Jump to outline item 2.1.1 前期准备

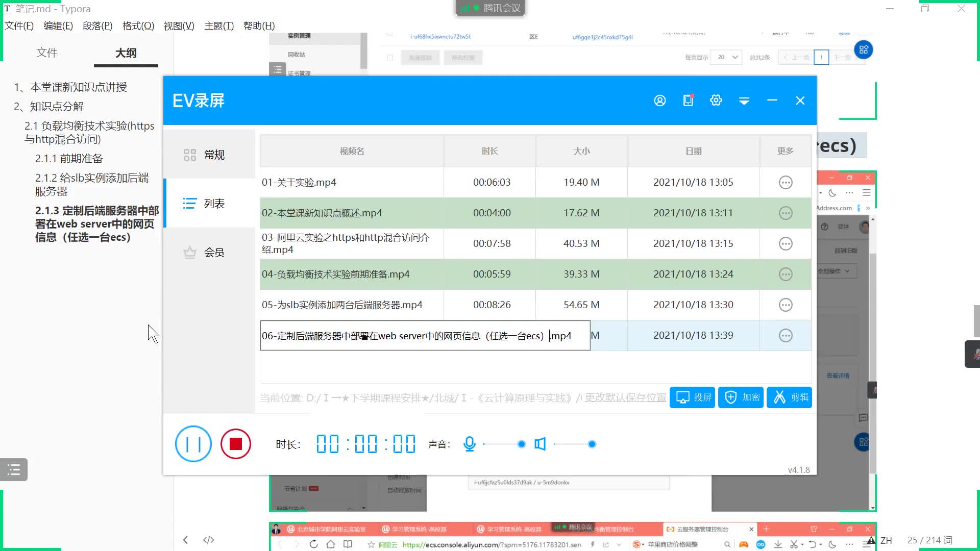(x=69, y=159)
